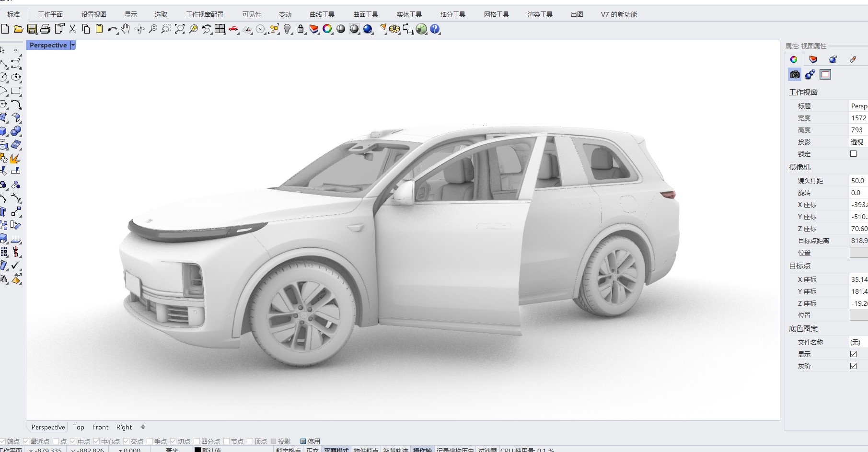Select the Rotate view tool
868x452 pixels.
pyautogui.click(x=140, y=29)
